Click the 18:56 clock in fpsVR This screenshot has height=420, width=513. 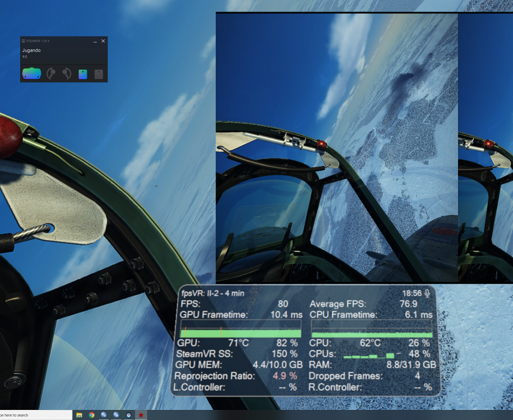[412, 293]
